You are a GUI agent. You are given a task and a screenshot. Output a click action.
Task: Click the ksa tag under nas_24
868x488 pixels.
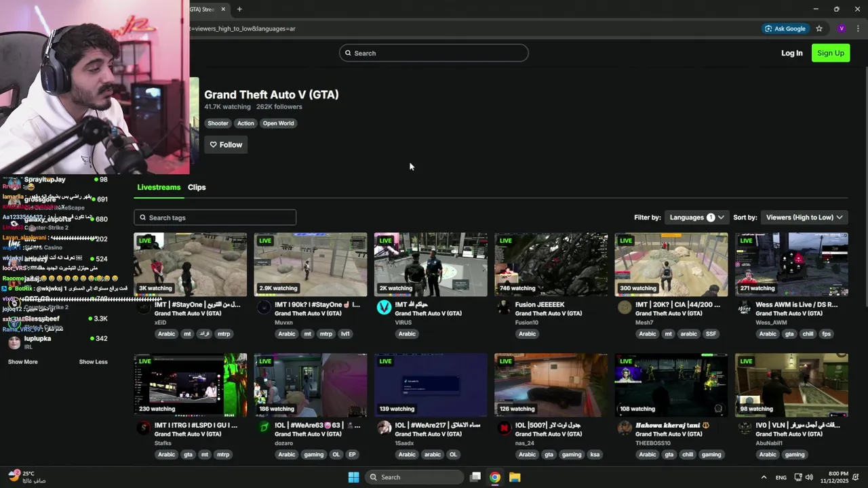(595, 455)
